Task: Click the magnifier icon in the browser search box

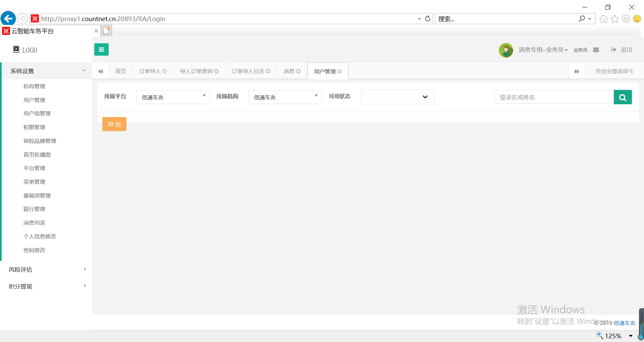Action: pos(582,19)
